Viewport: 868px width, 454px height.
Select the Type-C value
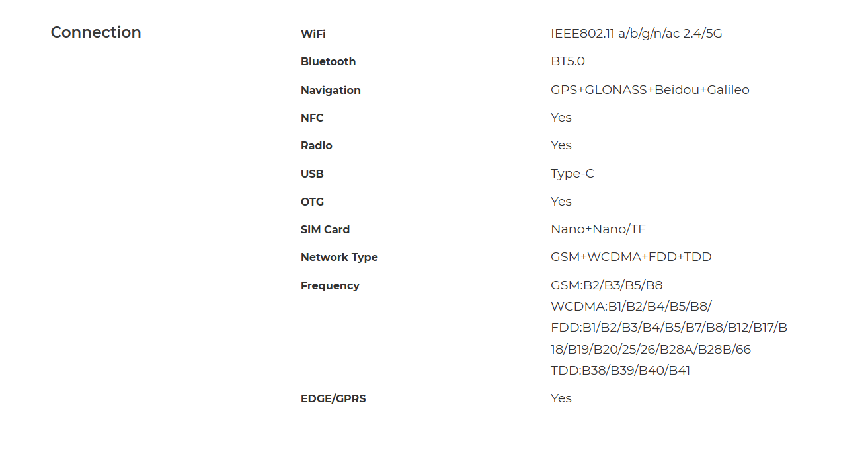coord(572,174)
